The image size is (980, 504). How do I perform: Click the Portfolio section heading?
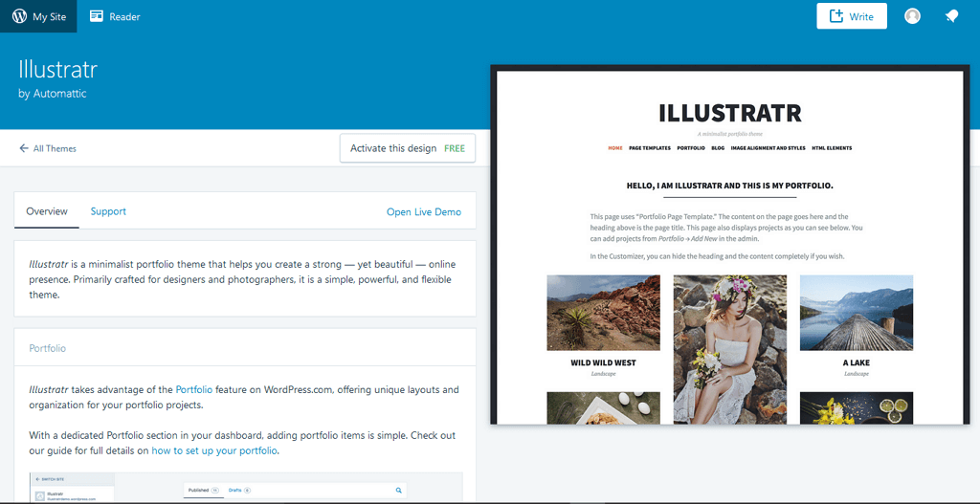tap(48, 348)
